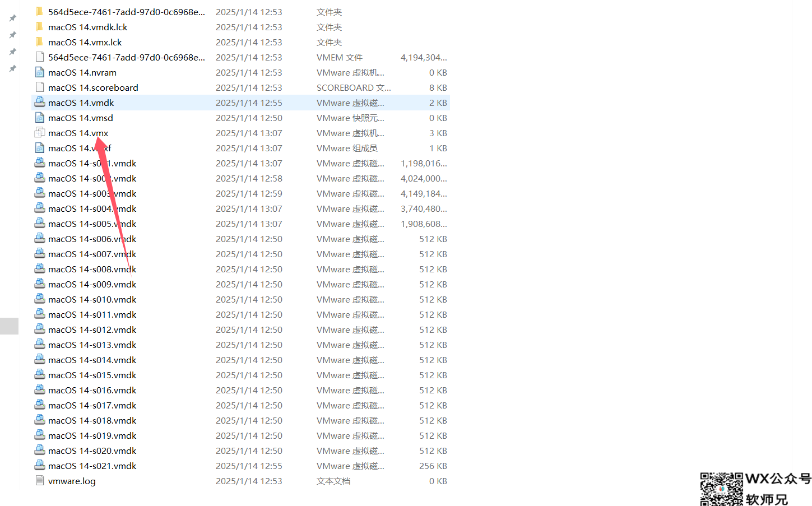
Task: Click the file icon in the 1 KB VMware 组成员 row
Action: 39,148
